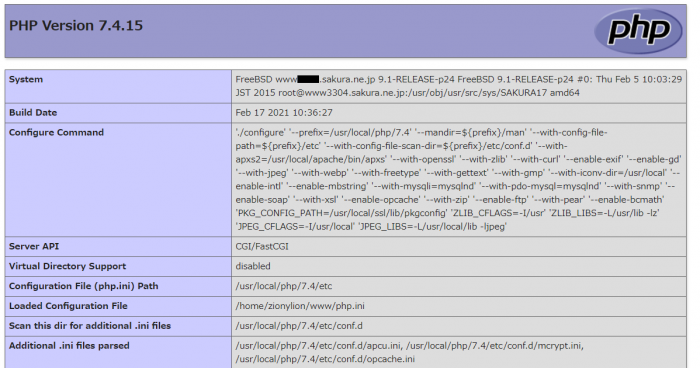Click the configure command options text
The height and width of the screenshot is (368, 700).
458,180
